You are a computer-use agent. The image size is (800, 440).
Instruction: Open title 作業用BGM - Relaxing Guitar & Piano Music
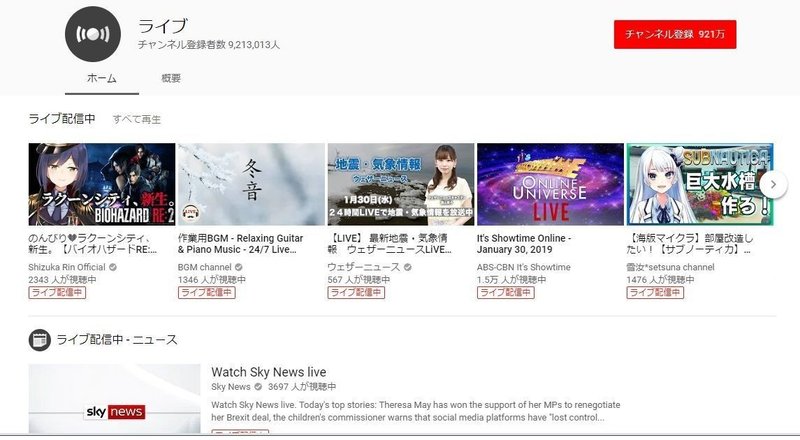[x=240, y=244]
